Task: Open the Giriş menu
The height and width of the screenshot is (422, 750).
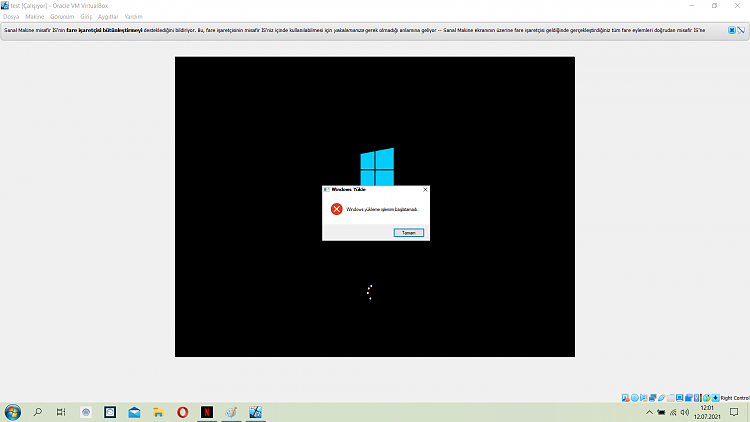Action: [86, 17]
